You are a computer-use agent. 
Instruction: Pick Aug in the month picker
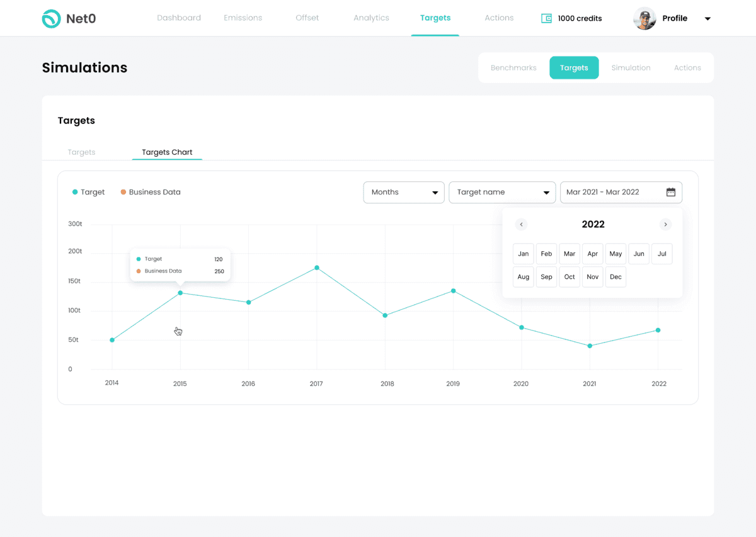click(x=524, y=277)
